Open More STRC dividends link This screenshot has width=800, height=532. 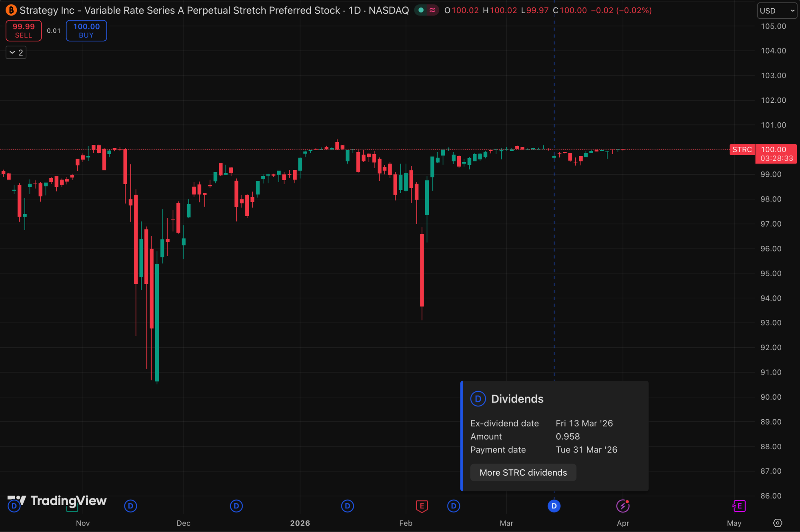click(x=523, y=472)
